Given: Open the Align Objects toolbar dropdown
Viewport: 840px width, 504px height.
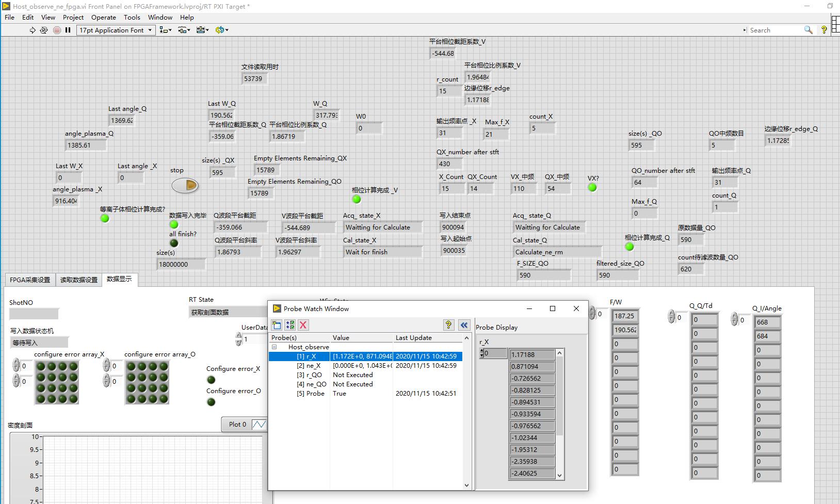Looking at the screenshot, I should click(x=166, y=30).
